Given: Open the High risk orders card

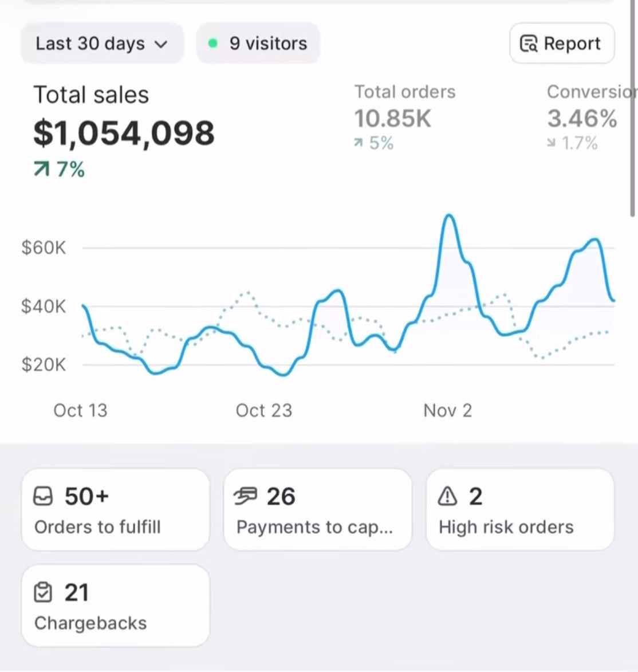Looking at the screenshot, I should point(519,509).
